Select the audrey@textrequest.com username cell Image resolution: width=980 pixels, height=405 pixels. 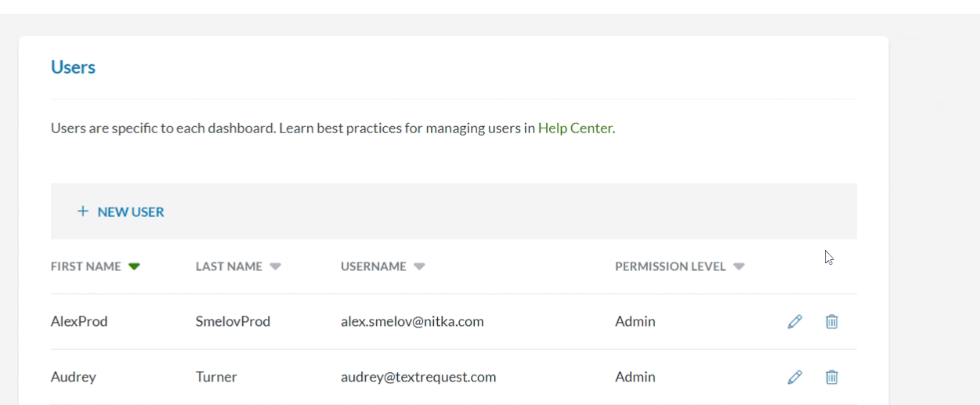click(x=418, y=377)
